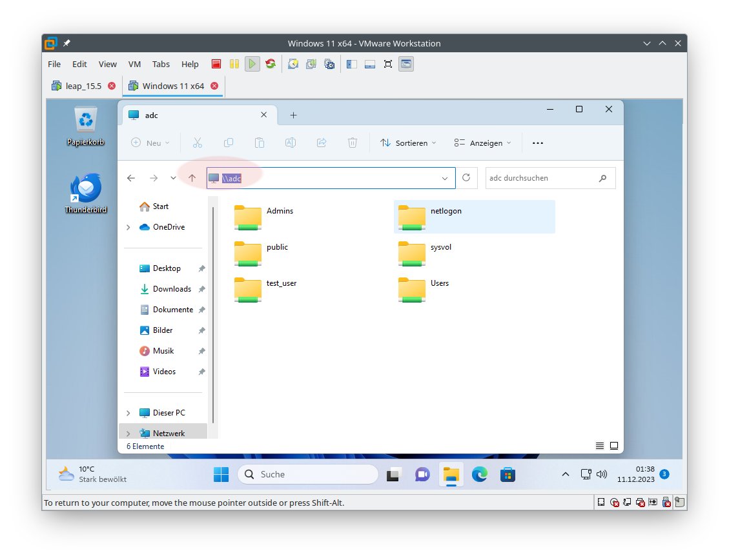
Task: Click the restart guest icon in VMware toolbar
Action: [x=271, y=64]
